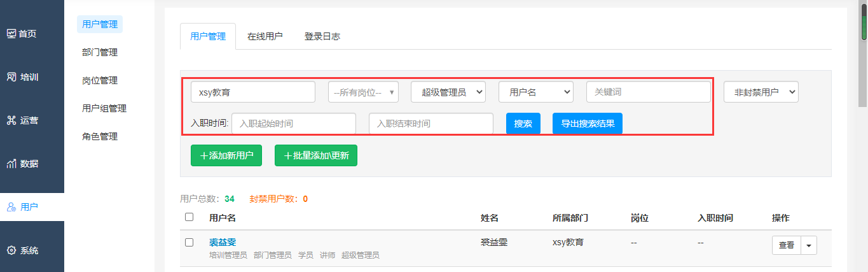Switch to the 在线用户 tab
Screen dimensions: 868x272
265,37
